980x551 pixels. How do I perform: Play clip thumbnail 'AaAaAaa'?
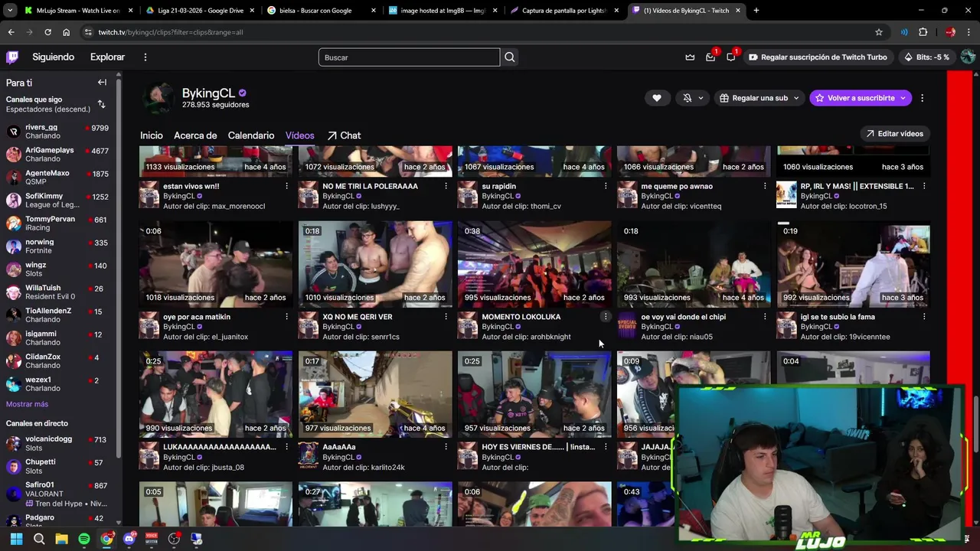[x=375, y=395]
